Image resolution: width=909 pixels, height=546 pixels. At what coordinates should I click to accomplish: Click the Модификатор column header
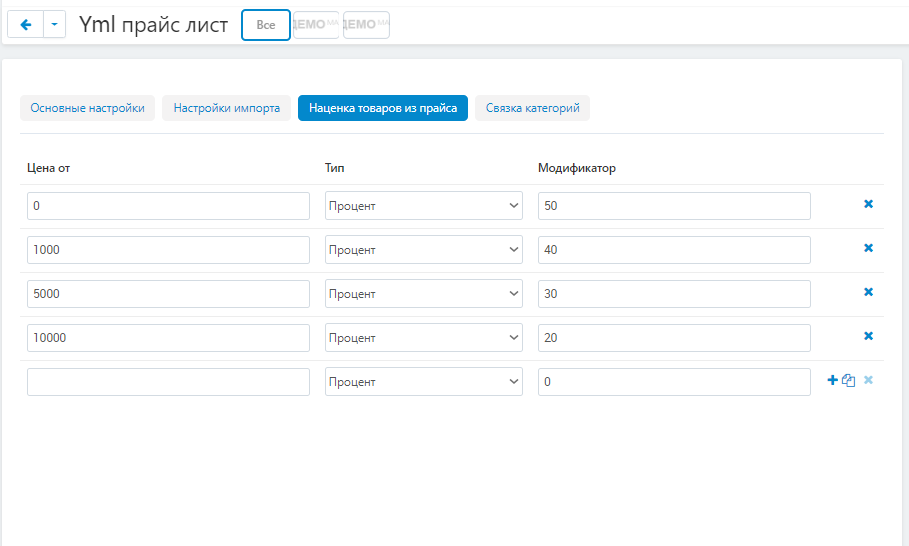pyautogui.click(x=577, y=168)
